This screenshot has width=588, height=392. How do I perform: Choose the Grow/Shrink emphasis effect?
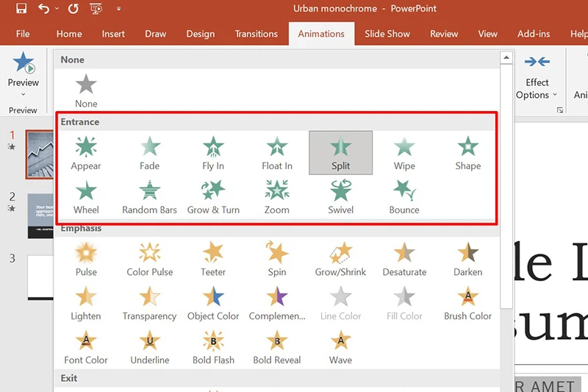(x=340, y=259)
